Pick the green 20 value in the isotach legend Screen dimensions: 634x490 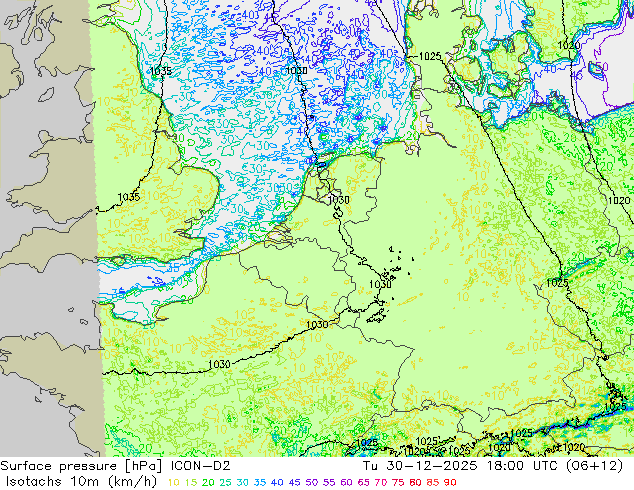click(x=208, y=482)
